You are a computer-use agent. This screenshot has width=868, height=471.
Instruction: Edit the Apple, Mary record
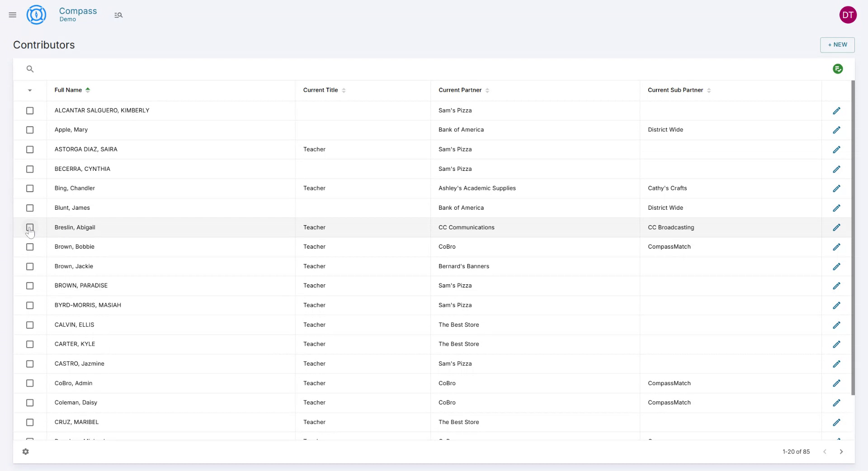coord(837,130)
